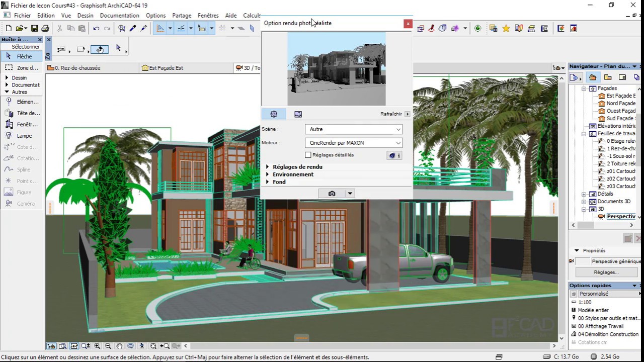The width and height of the screenshot is (644, 362).
Task: Collapse the Autres group in toolbox
Action: [x=7, y=92]
